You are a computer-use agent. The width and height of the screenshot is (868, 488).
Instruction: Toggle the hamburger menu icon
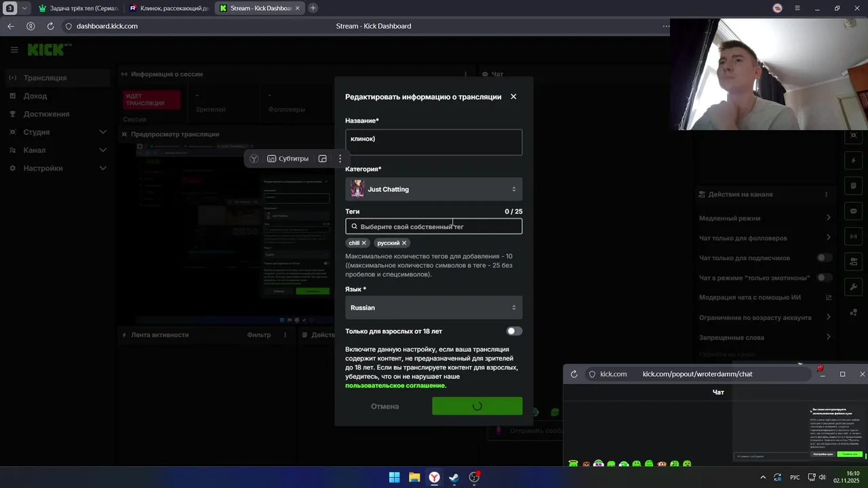pos(14,49)
